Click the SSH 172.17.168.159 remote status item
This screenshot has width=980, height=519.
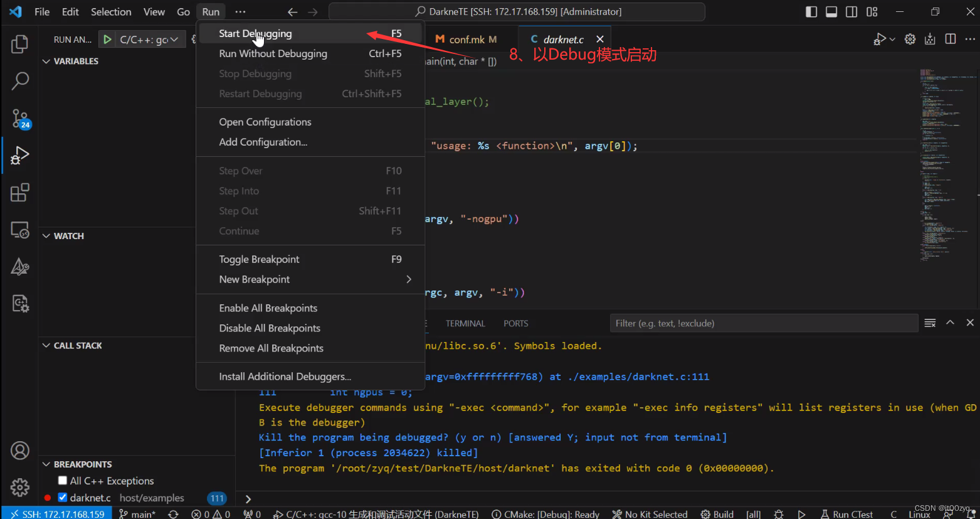57,514
